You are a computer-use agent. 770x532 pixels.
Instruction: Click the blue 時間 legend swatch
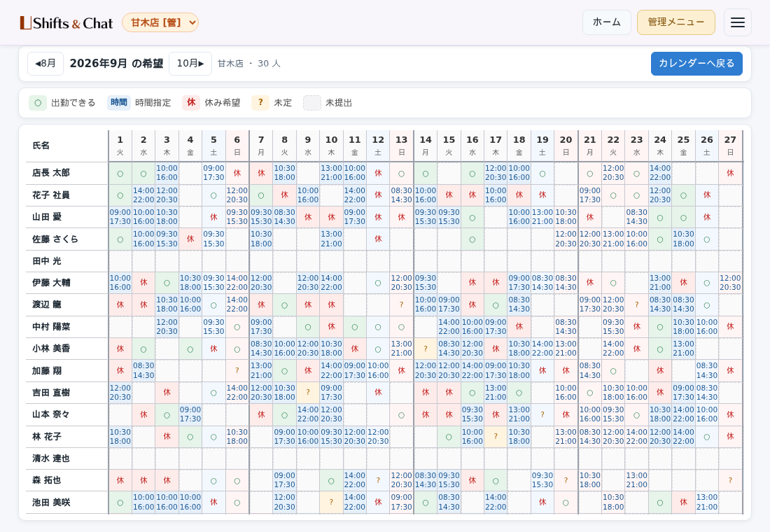[x=119, y=103]
